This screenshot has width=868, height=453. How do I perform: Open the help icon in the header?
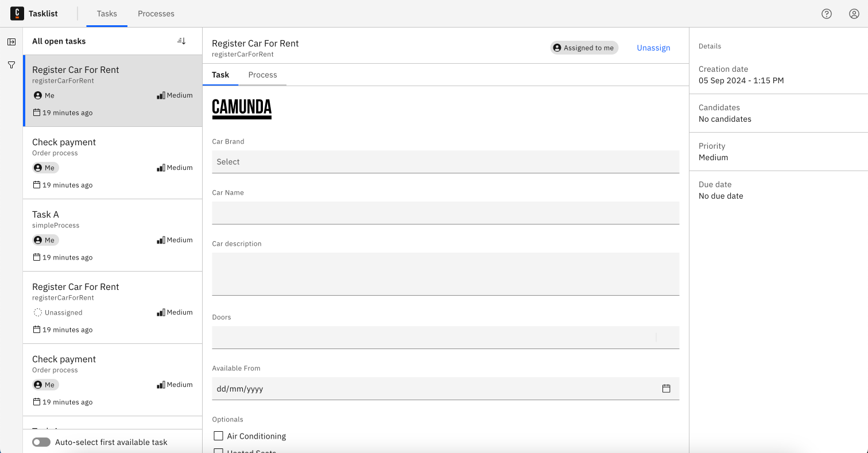826,13
